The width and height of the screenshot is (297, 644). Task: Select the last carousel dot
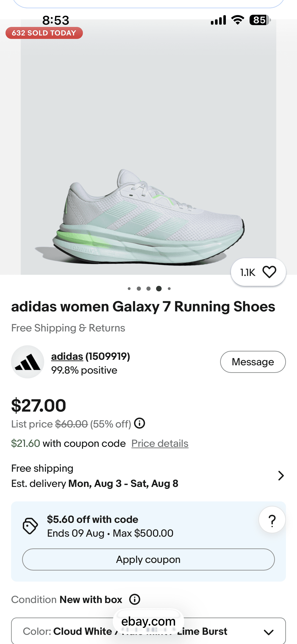169,289
